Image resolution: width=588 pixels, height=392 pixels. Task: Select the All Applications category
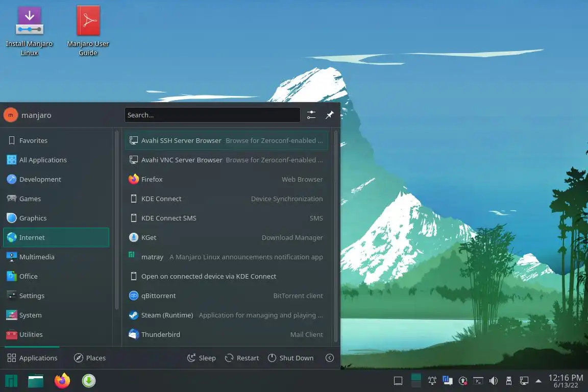[56, 160]
